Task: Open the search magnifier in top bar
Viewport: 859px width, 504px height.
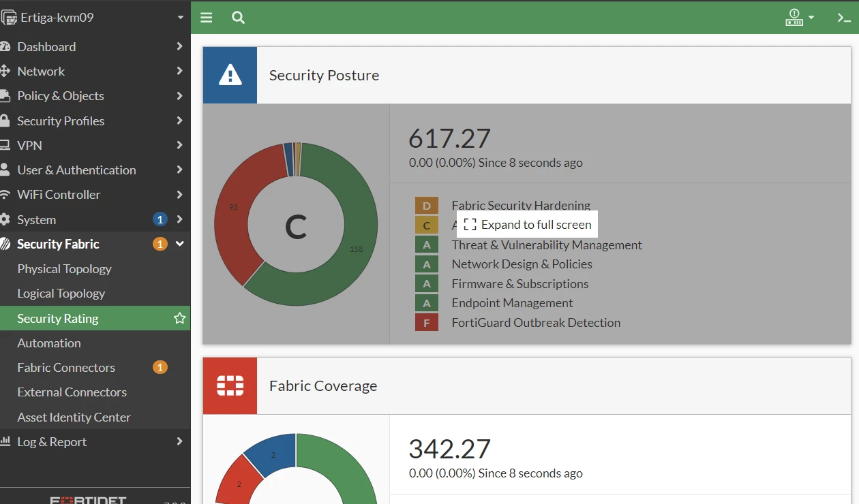Action: (238, 18)
